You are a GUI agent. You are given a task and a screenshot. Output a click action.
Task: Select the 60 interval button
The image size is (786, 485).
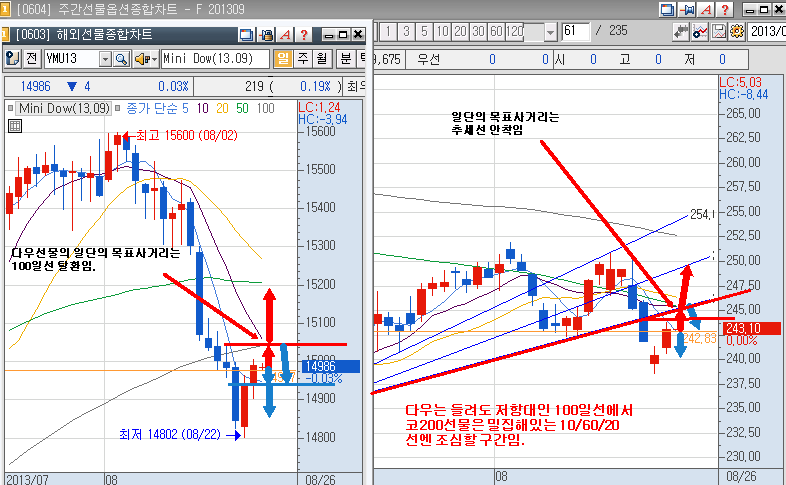(496, 31)
